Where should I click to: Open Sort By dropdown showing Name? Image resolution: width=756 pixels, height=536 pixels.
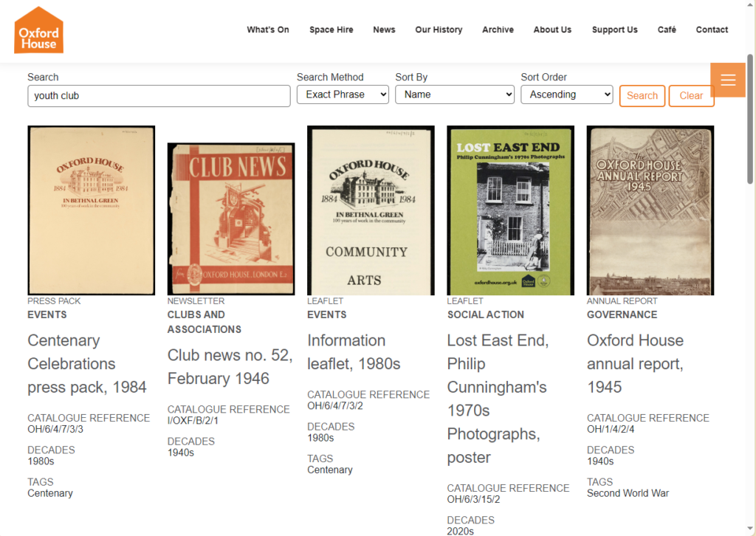(x=455, y=95)
